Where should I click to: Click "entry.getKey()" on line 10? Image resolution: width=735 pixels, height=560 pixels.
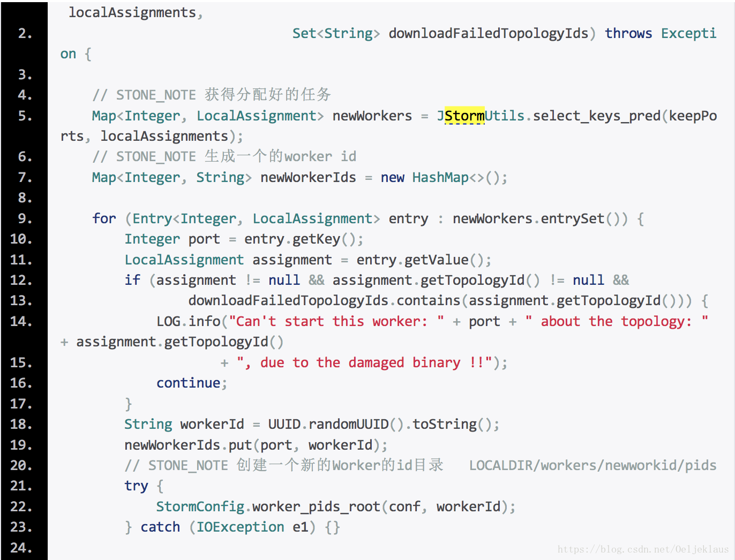[x=300, y=239]
